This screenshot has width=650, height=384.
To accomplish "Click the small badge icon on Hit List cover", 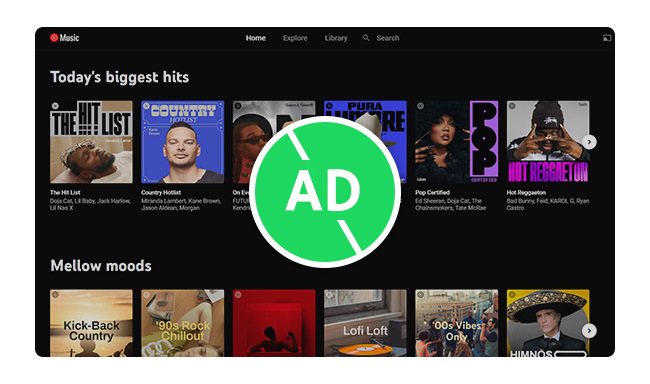I will pyautogui.click(x=55, y=106).
